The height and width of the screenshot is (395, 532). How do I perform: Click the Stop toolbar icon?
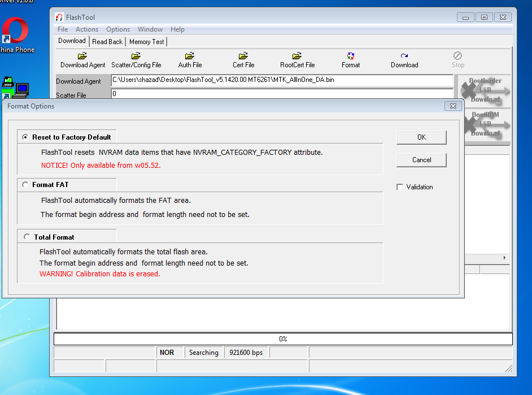457,55
